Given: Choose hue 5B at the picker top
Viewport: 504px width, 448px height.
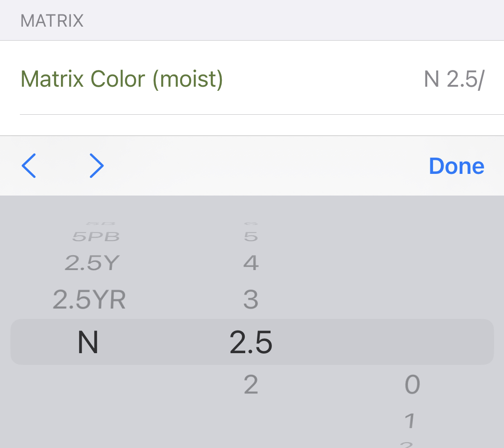Looking at the screenshot, I should pos(100,223).
